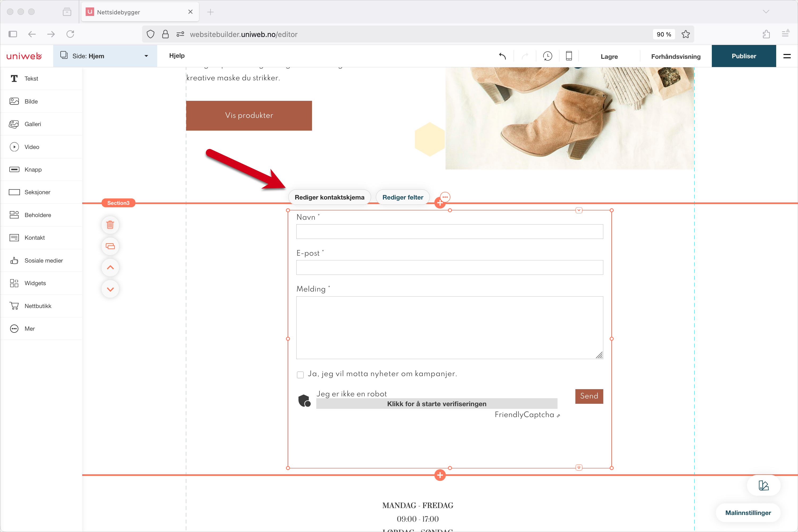Reload the browser page
Screen dimensions: 798x532
click(x=70, y=34)
